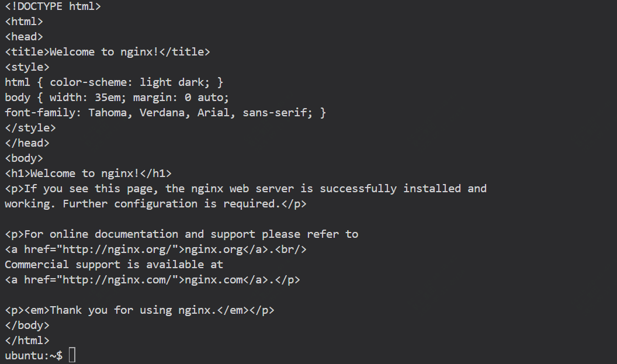Image resolution: width=617 pixels, height=364 pixels.
Task: Click the closing </head> tag
Action: click(x=27, y=143)
